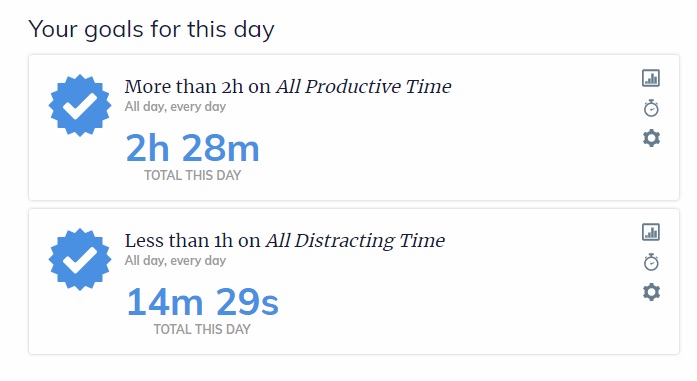The height and width of the screenshot is (381, 697).
Task: Click checkmark badge on Productive Time goal
Action: [x=80, y=105]
